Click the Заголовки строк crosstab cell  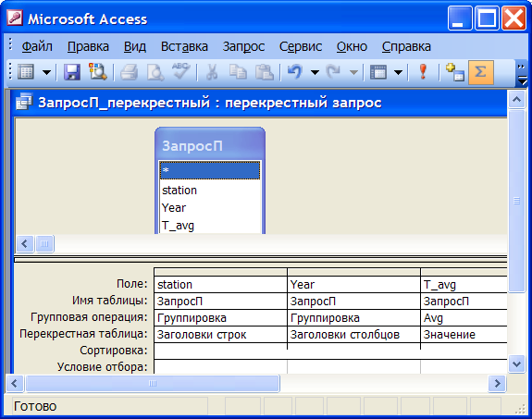(x=220, y=335)
